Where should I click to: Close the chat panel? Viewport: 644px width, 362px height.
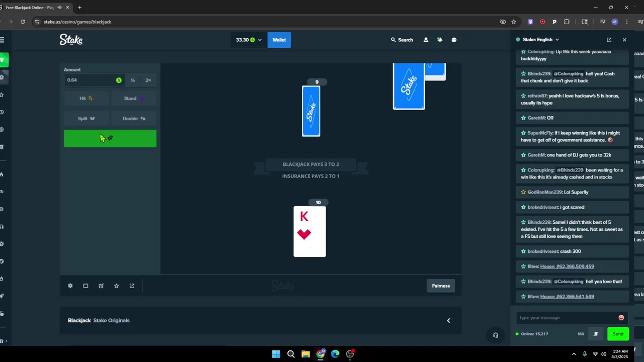(624, 40)
